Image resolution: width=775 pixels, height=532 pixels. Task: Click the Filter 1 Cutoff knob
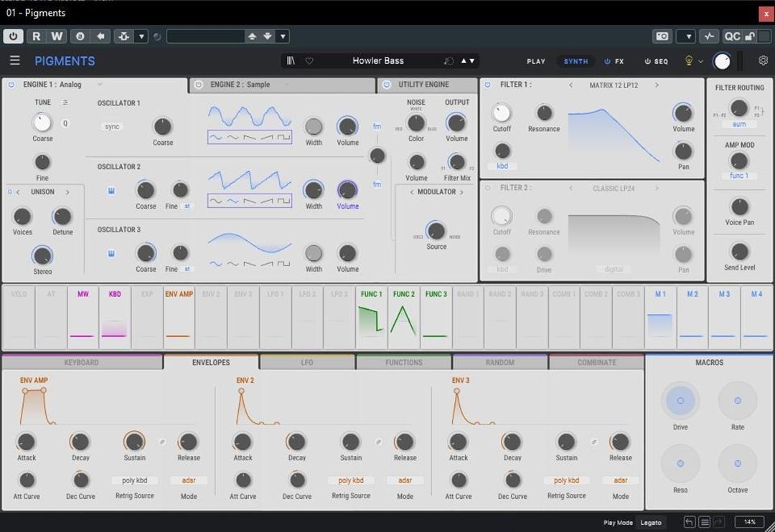pos(502,113)
